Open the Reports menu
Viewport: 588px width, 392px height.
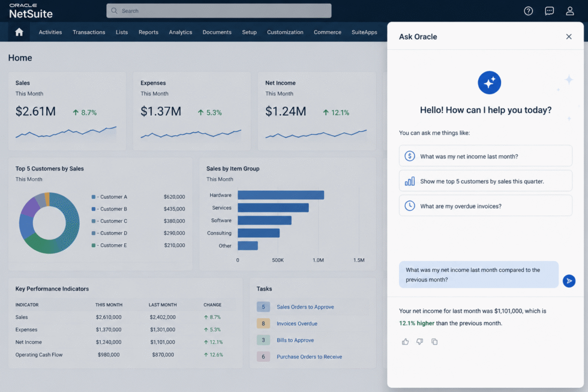pos(149,32)
